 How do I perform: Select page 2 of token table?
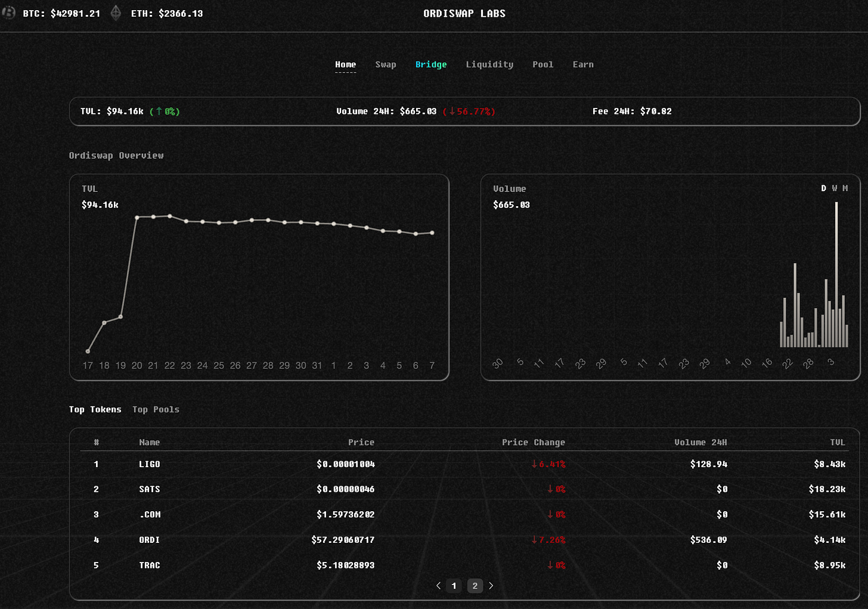click(x=475, y=586)
